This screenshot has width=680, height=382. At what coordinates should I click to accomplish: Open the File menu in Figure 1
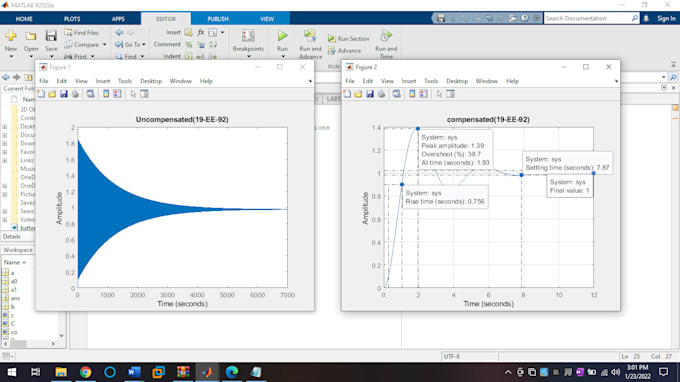coord(44,81)
